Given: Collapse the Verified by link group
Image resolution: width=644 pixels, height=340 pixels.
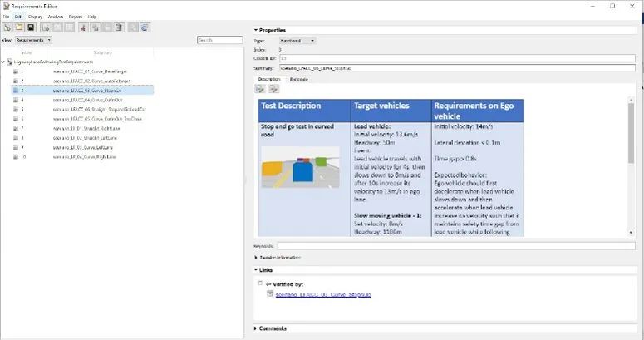Looking at the screenshot, I should coord(260,283).
